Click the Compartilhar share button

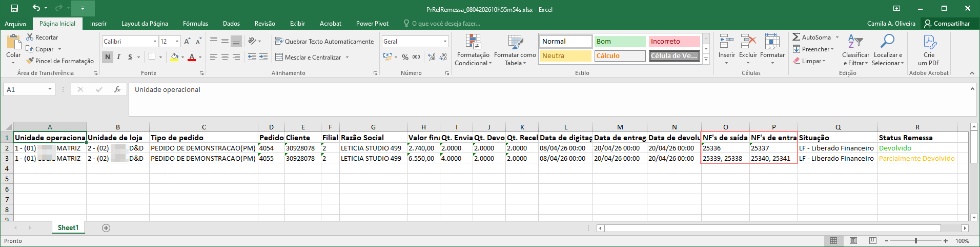[947, 24]
